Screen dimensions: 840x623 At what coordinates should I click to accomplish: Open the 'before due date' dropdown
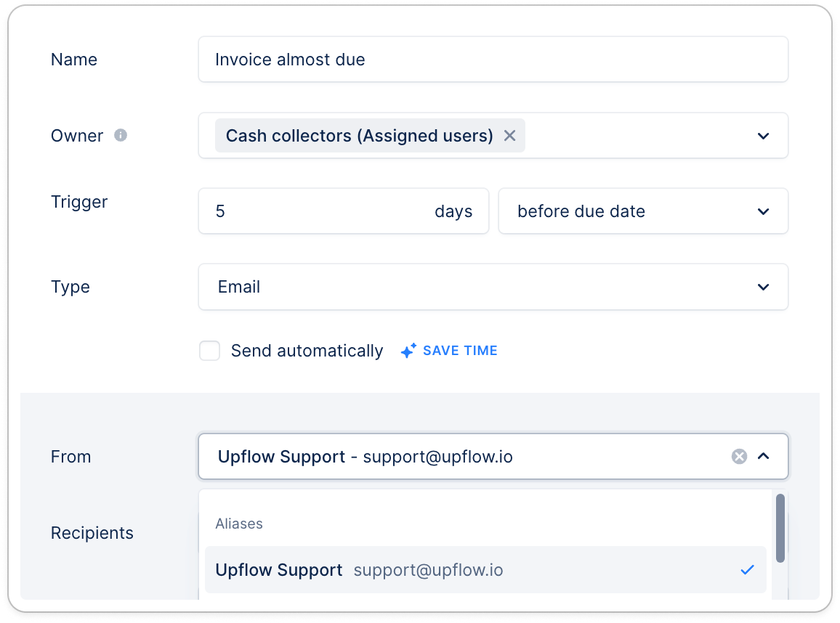point(642,211)
